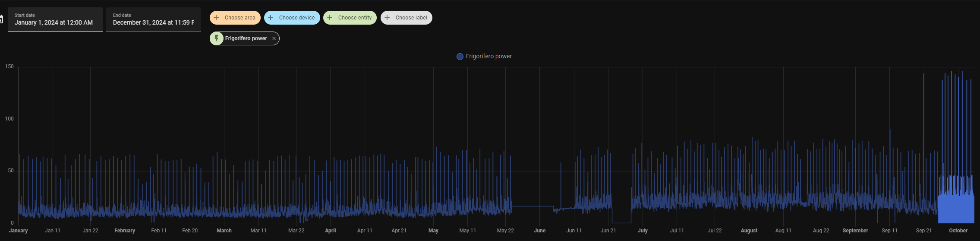Click the plus icon on Choose entity
This screenshot has width=980, height=241.
[x=330, y=18]
